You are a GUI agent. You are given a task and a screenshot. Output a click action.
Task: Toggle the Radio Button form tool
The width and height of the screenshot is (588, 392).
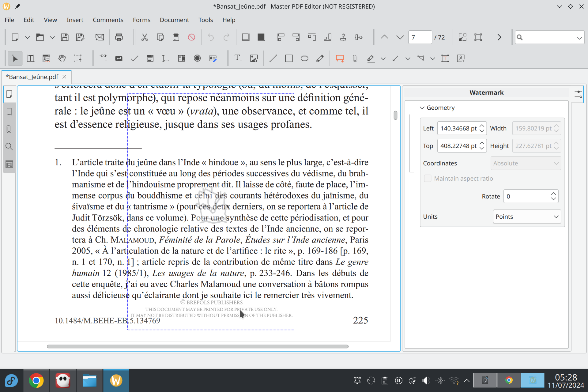click(x=197, y=58)
